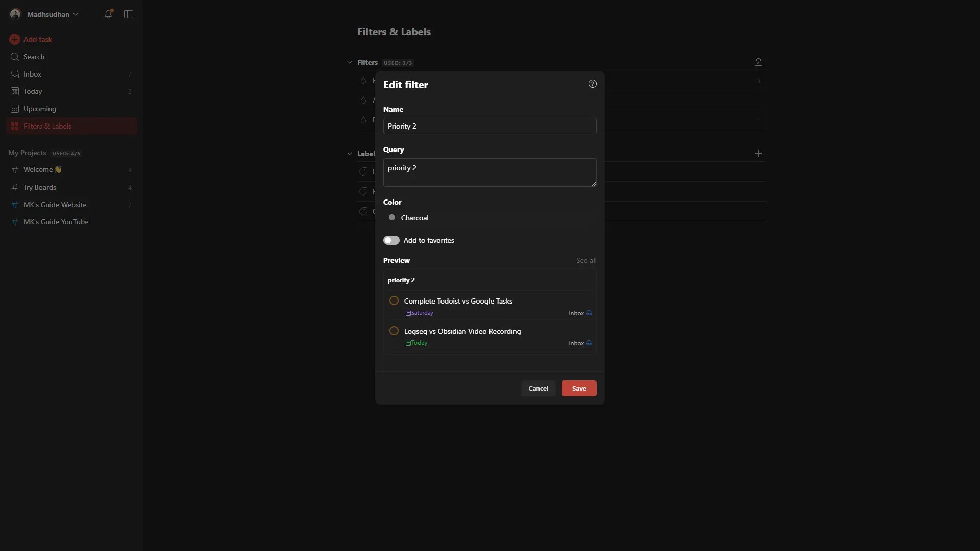This screenshot has height=551, width=980.
Task: Collapse the sidebar with the panel icon
Action: pos(128,14)
